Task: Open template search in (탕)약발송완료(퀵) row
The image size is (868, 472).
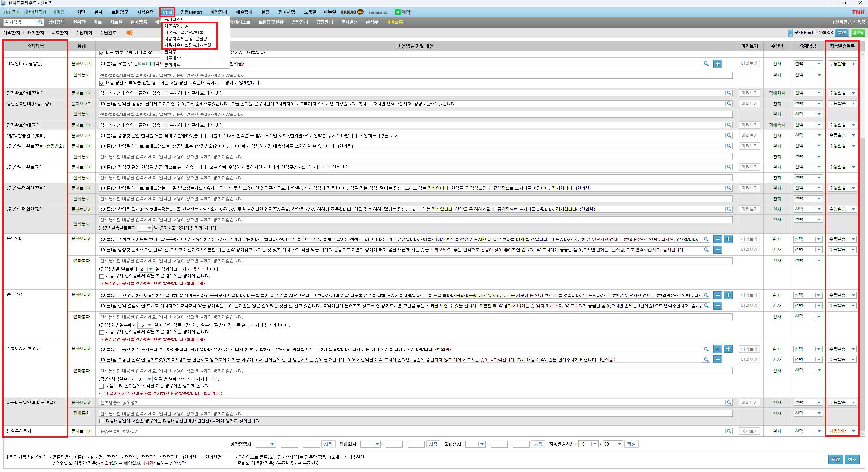Action: 729,167
